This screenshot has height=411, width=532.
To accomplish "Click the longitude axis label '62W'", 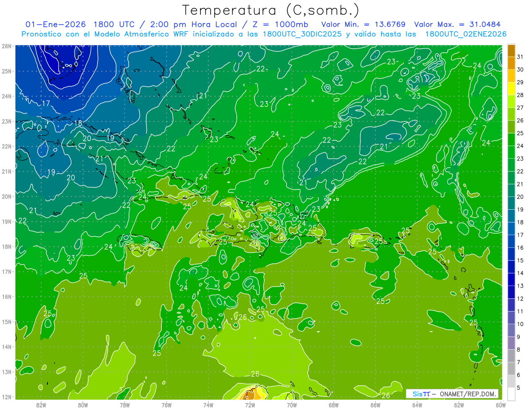I will [x=459, y=405].
